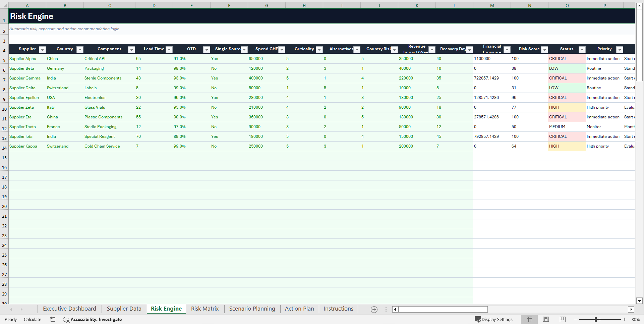Open the Status column filter dropdown
The width and height of the screenshot is (644, 324).
pos(582,50)
